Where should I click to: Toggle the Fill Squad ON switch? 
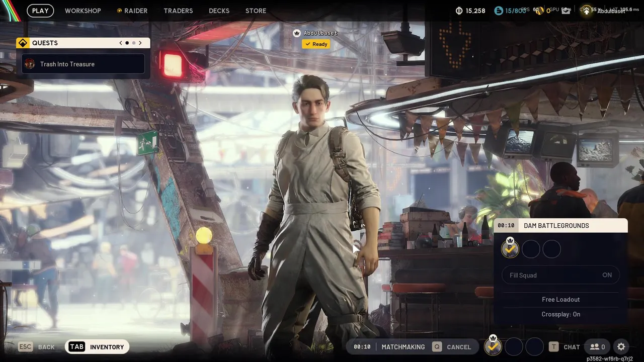(560, 275)
